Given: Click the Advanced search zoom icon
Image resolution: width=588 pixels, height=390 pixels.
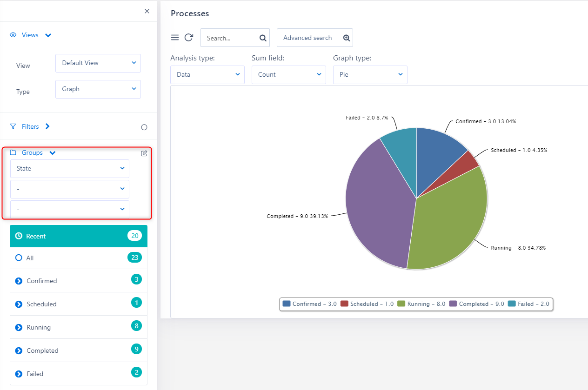Looking at the screenshot, I should point(346,38).
